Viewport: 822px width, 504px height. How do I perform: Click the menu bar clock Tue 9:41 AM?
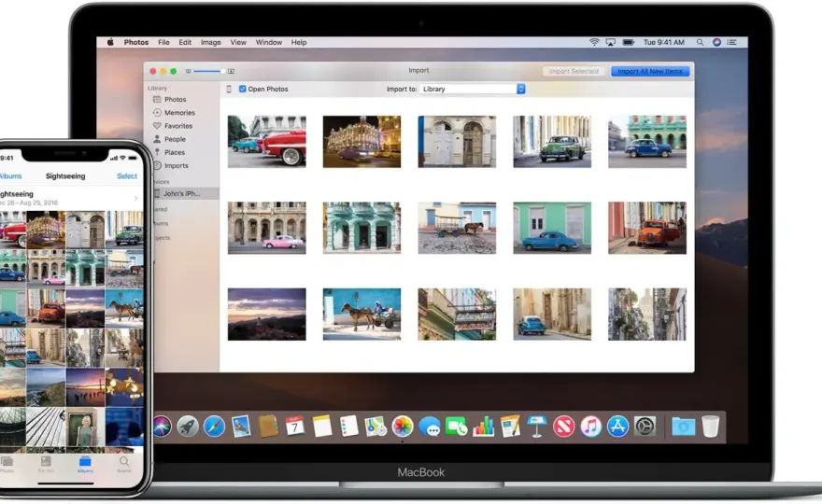(x=664, y=42)
